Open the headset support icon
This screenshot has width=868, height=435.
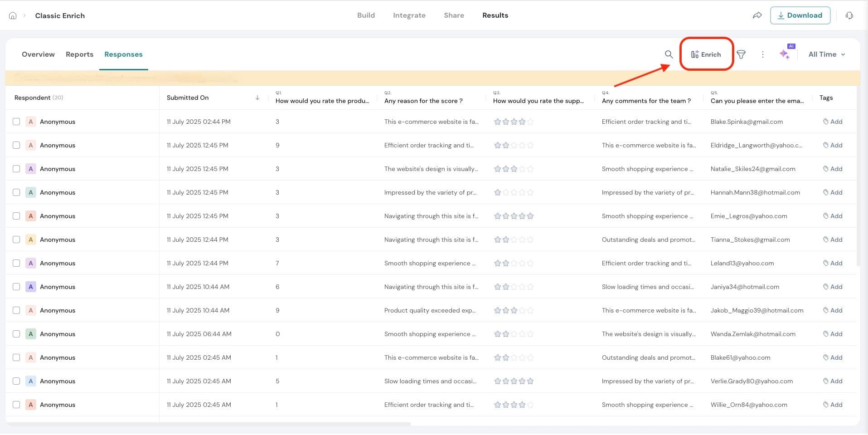[x=849, y=15]
